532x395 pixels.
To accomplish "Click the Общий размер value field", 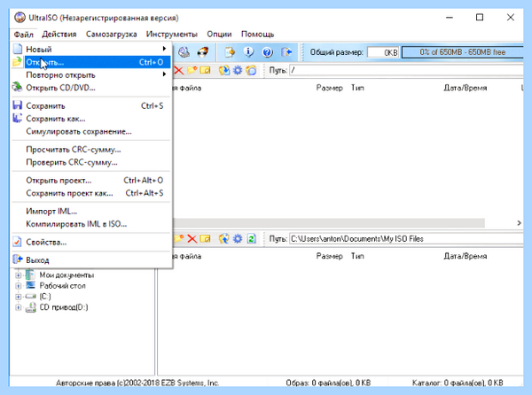I will coord(383,52).
